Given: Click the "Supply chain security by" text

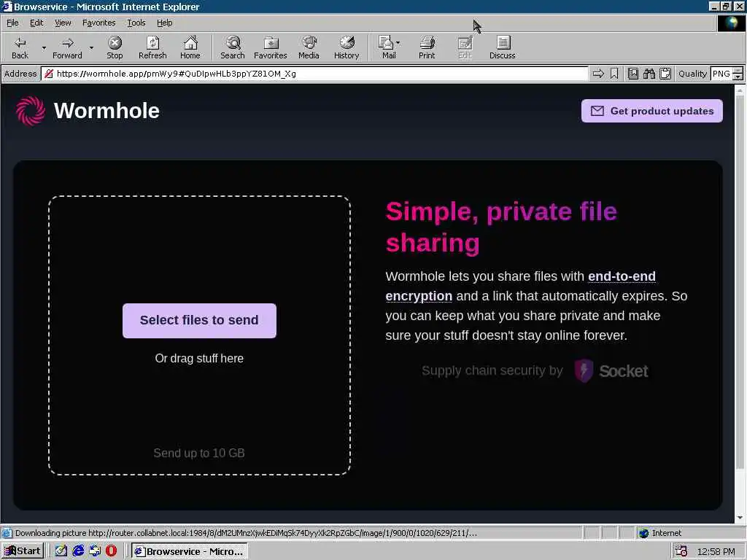Looking at the screenshot, I should 492,370.
